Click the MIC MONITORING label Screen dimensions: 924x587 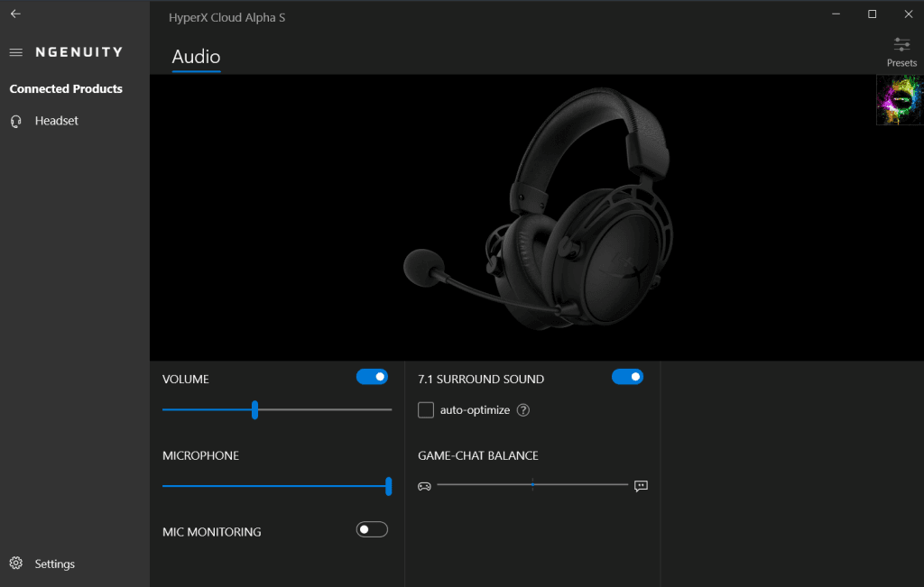211,532
